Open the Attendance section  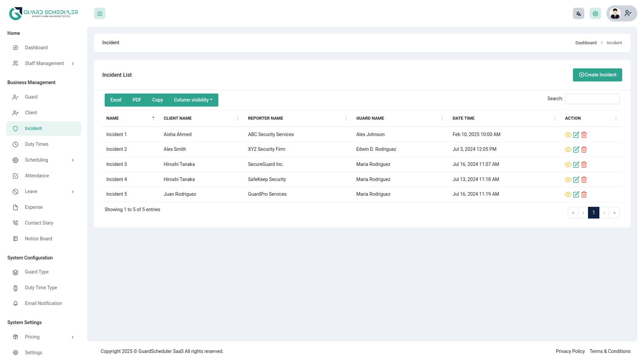(37, 175)
